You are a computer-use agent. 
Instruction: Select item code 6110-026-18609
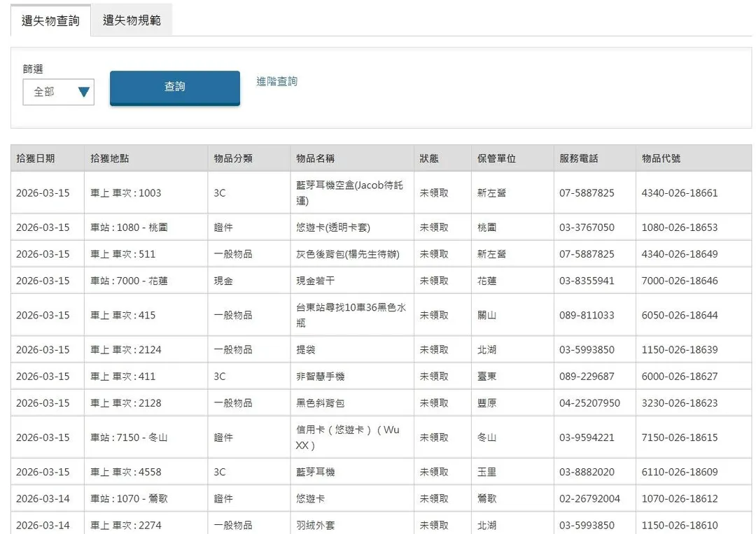[x=679, y=472]
